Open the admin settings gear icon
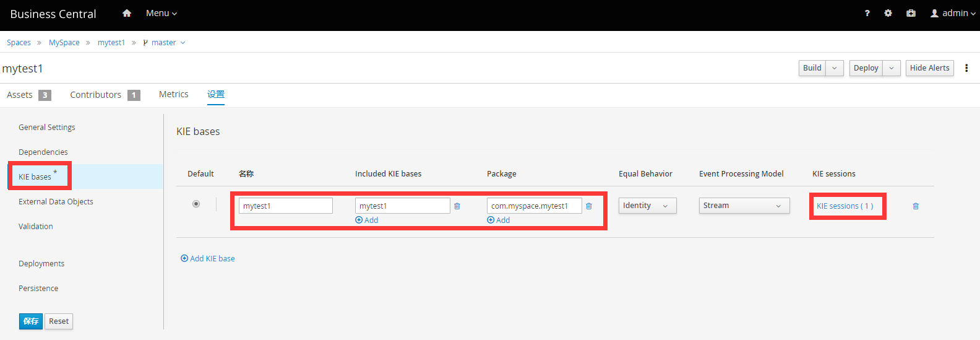The image size is (980, 340). pyautogui.click(x=888, y=13)
